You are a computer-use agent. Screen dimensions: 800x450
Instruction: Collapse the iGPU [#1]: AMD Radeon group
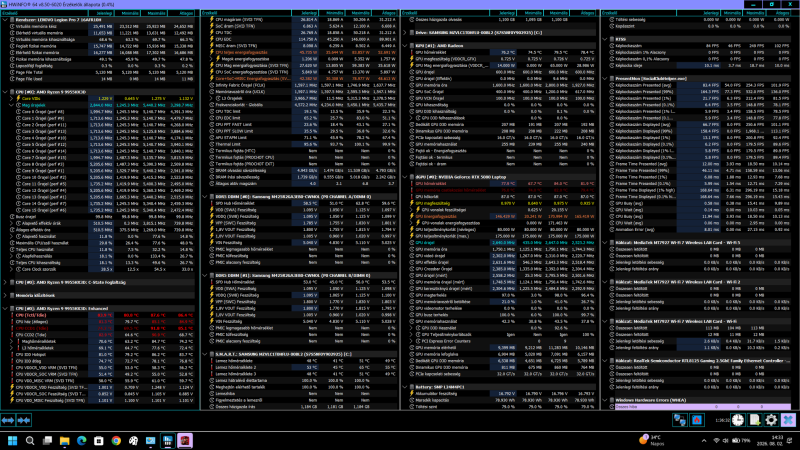(x=406, y=45)
